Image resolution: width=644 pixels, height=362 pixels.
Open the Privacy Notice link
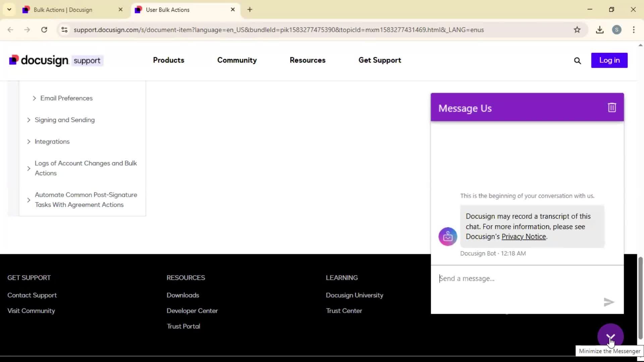point(524,237)
